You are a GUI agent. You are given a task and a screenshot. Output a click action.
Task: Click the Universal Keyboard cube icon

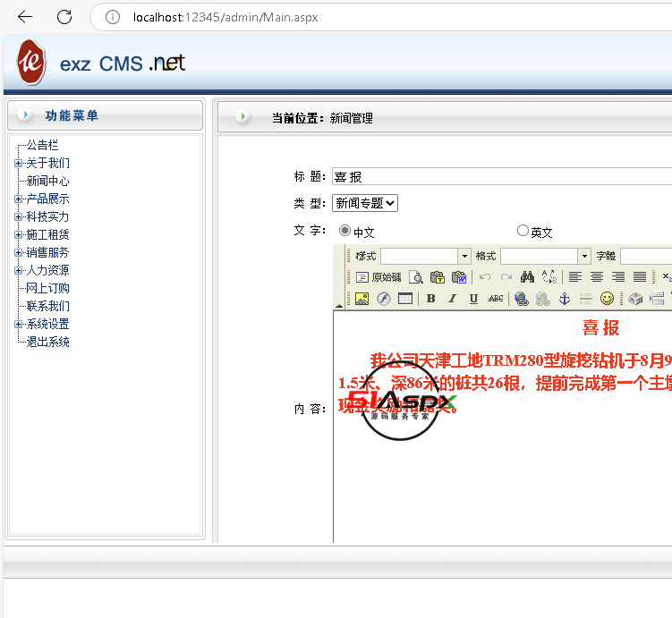click(635, 299)
